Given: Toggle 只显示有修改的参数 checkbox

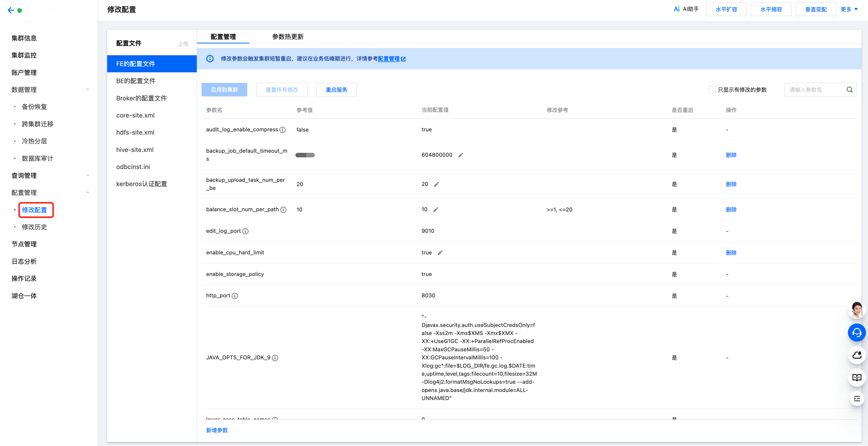Looking at the screenshot, I should [x=712, y=90].
